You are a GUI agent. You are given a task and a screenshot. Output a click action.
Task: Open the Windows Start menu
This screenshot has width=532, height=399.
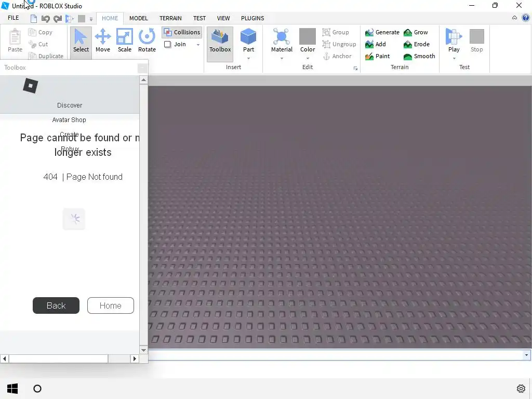12,389
